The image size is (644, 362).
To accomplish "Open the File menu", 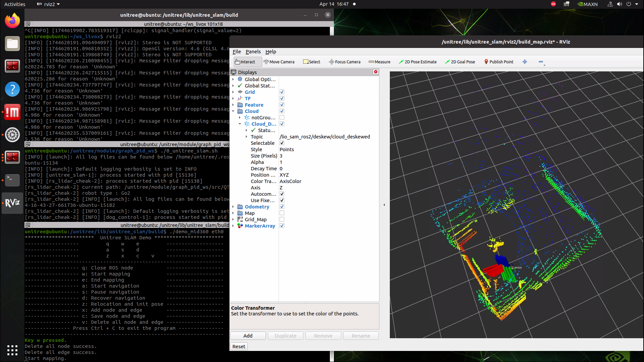I will pyautogui.click(x=236, y=52).
